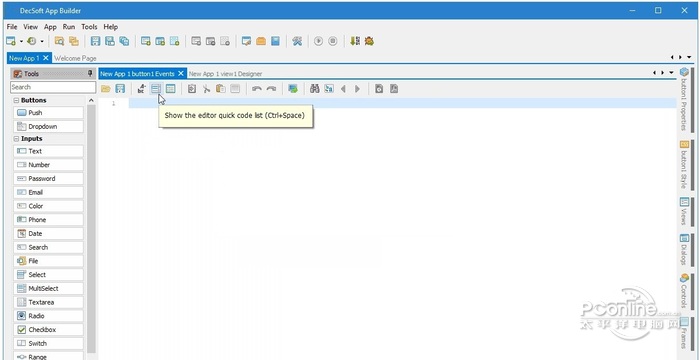Click the round play/run button
This screenshot has width=700, height=360.
(318, 41)
